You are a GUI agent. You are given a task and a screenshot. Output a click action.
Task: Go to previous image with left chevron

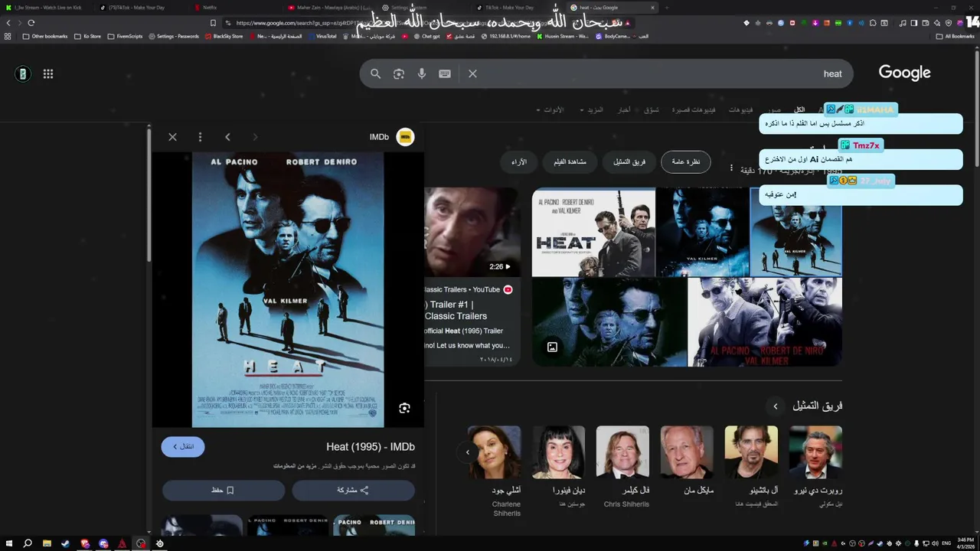(227, 137)
